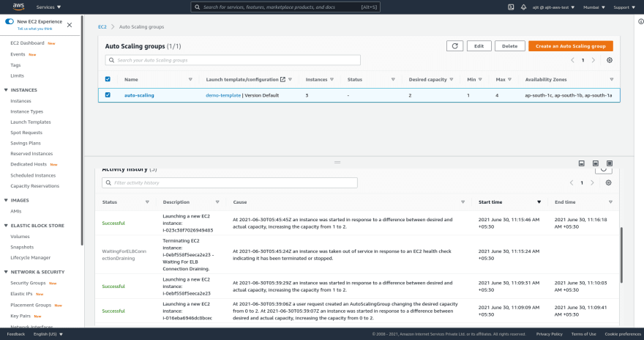Focus the top AWS services search field
The height and width of the screenshot is (340, 644).
pos(285,7)
